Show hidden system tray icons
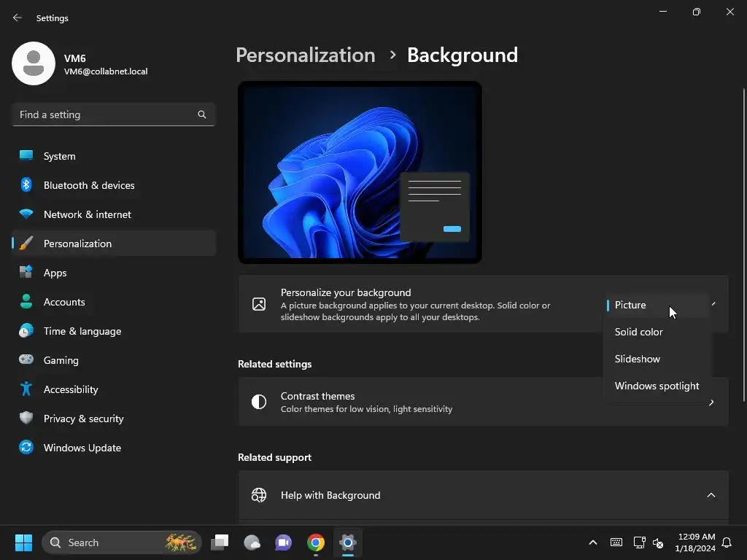Viewport: 747px width, 560px height. [x=593, y=542]
